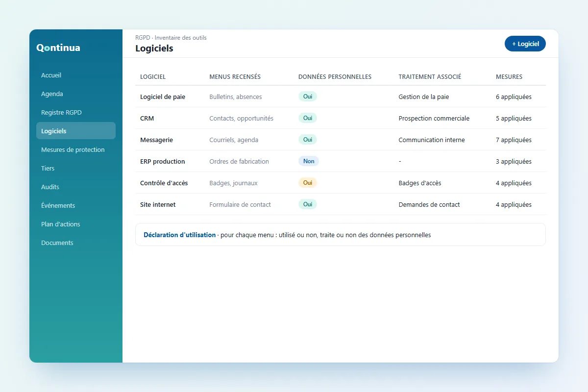The image size is (588, 392).
Task: Click the 3 appliquées value
Action: [514, 162]
